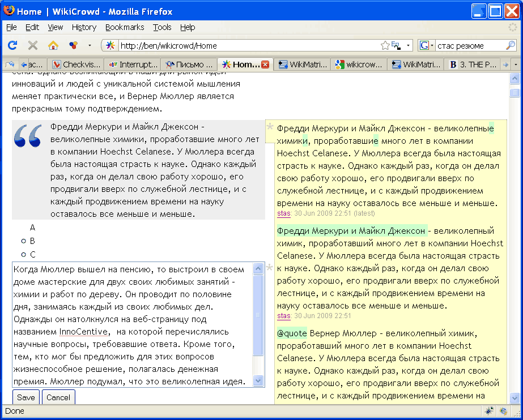Open the Google search engine dropdown
Viewport: 523px width, 420px height.
(427, 45)
